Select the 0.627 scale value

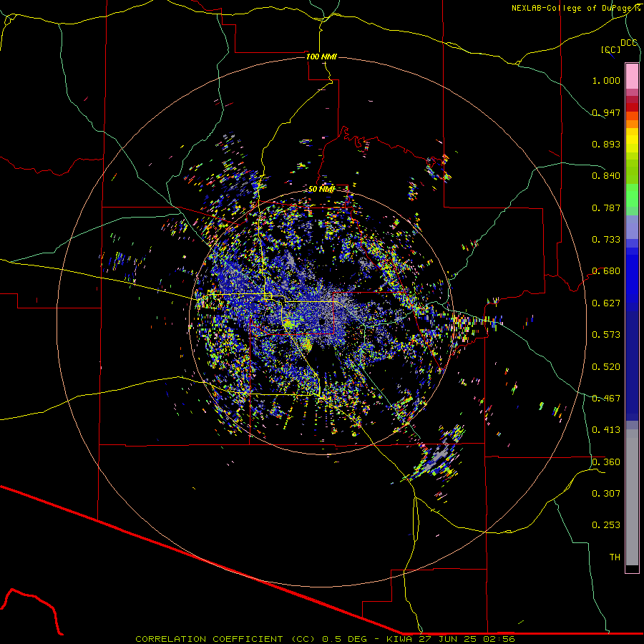[606, 303]
